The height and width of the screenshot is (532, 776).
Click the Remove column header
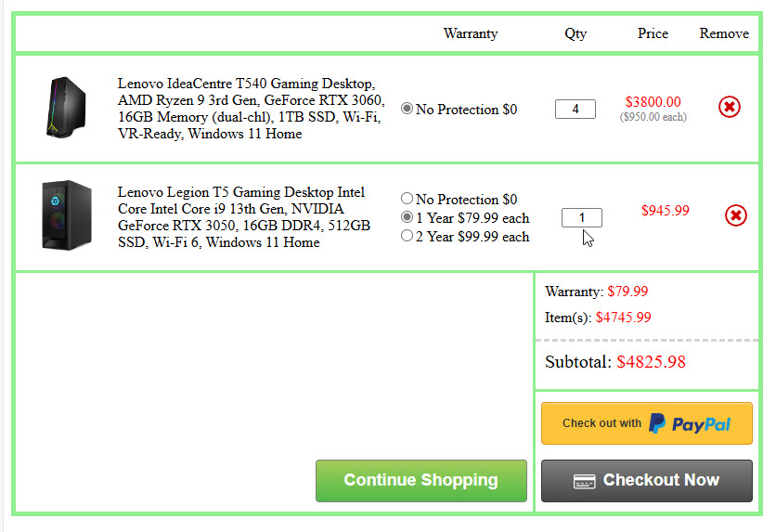(724, 33)
